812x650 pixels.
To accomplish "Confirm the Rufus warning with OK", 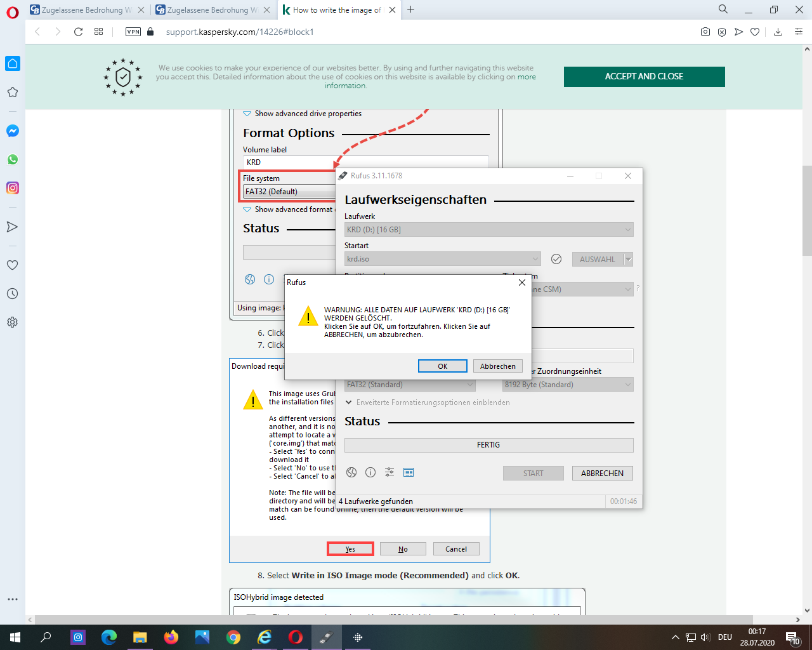I will (x=443, y=366).
